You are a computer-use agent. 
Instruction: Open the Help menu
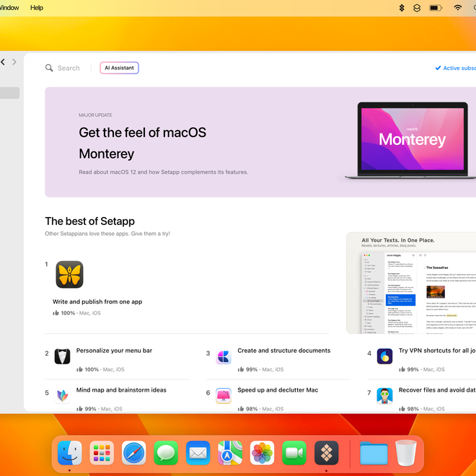click(37, 8)
